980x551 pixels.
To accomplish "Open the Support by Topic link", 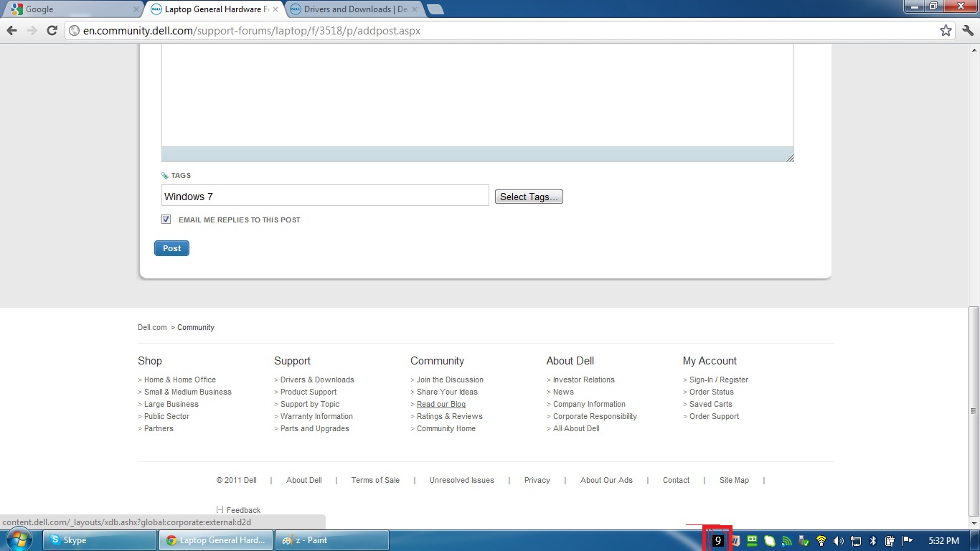I will point(310,404).
